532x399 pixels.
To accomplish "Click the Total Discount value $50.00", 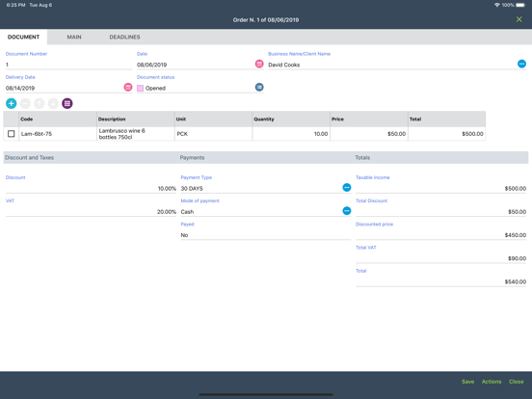I will [518, 212].
